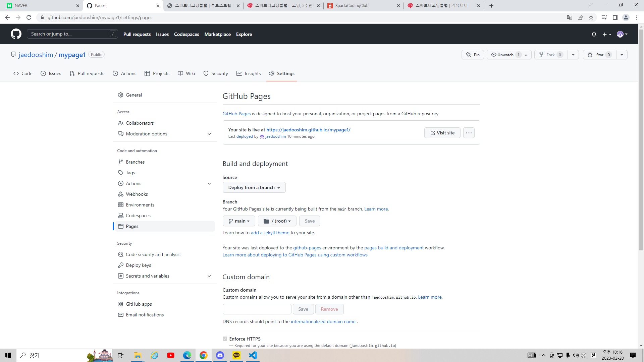Expand the Actions settings section

[x=209, y=183]
